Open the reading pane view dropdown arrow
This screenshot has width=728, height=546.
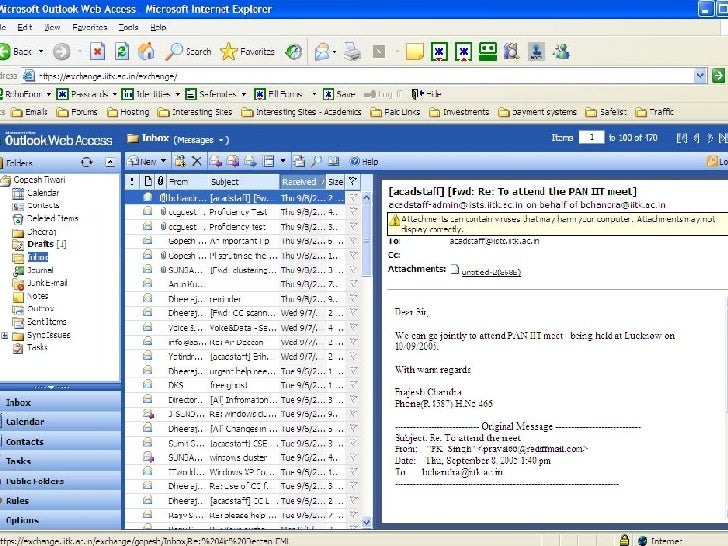coord(283,162)
